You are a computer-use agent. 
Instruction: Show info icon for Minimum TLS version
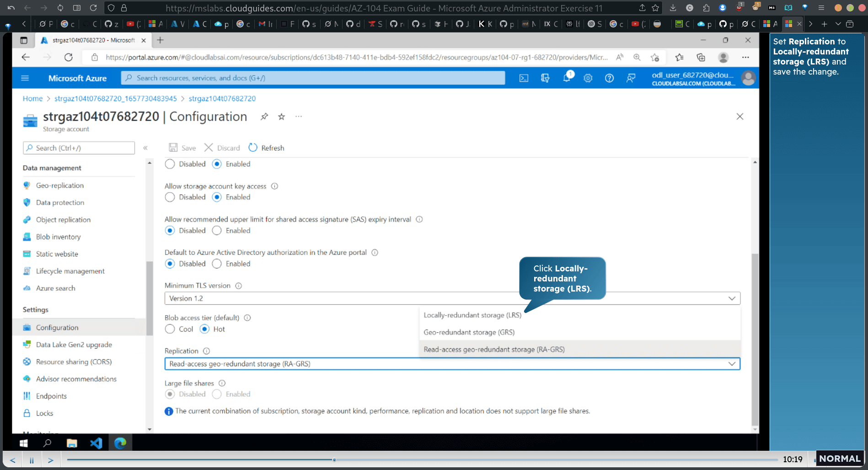(x=239, y=286)
